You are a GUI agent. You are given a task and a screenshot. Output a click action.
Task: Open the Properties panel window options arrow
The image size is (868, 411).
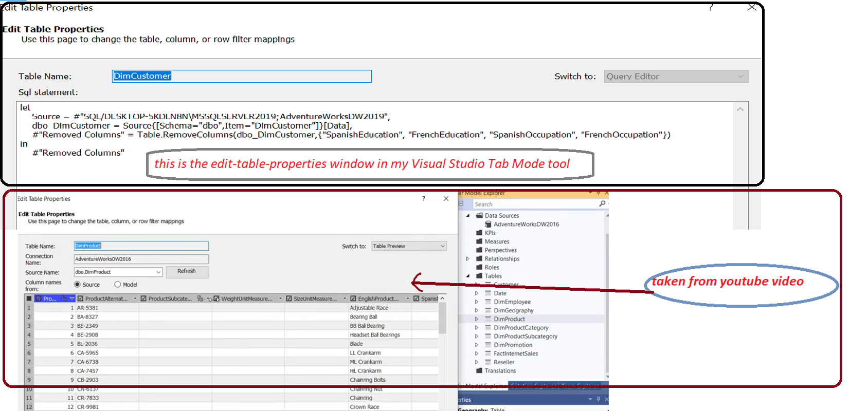[590, 399]
